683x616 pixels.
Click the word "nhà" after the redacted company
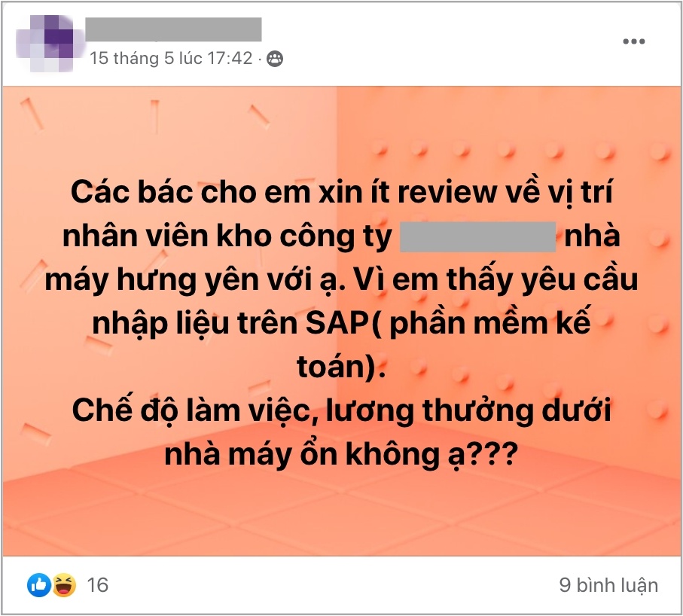pyautogui.click(x=593, y=236)
